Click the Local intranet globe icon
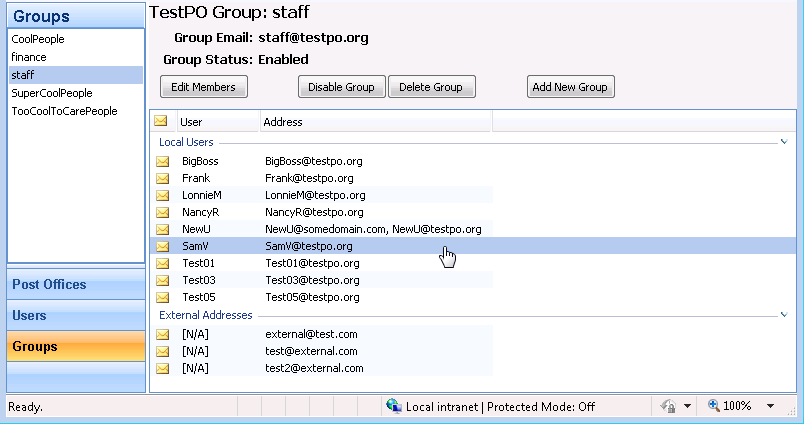Screen dimensions: 804x424 (x=394, y=406)
